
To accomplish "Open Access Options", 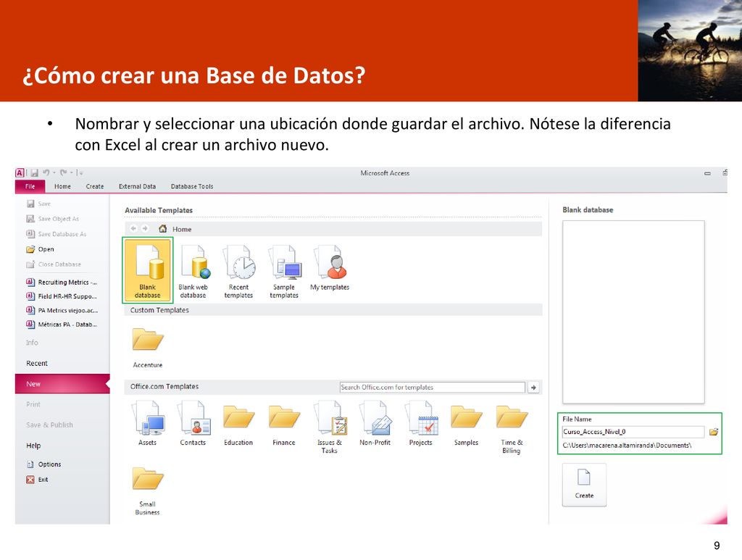I will 44,464.
